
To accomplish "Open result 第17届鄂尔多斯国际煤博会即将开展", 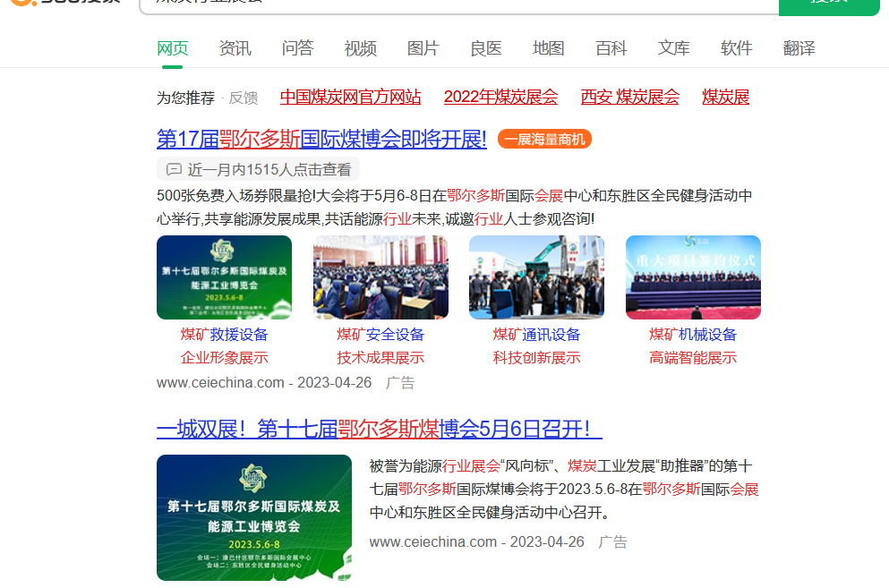I will [x=321, y=139].
